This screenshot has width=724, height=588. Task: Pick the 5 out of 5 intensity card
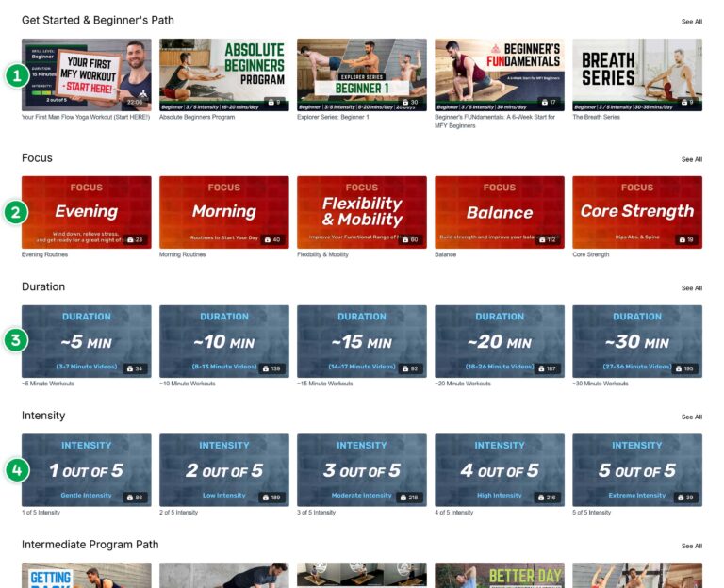pyautogui.click(x=636, y=469)
